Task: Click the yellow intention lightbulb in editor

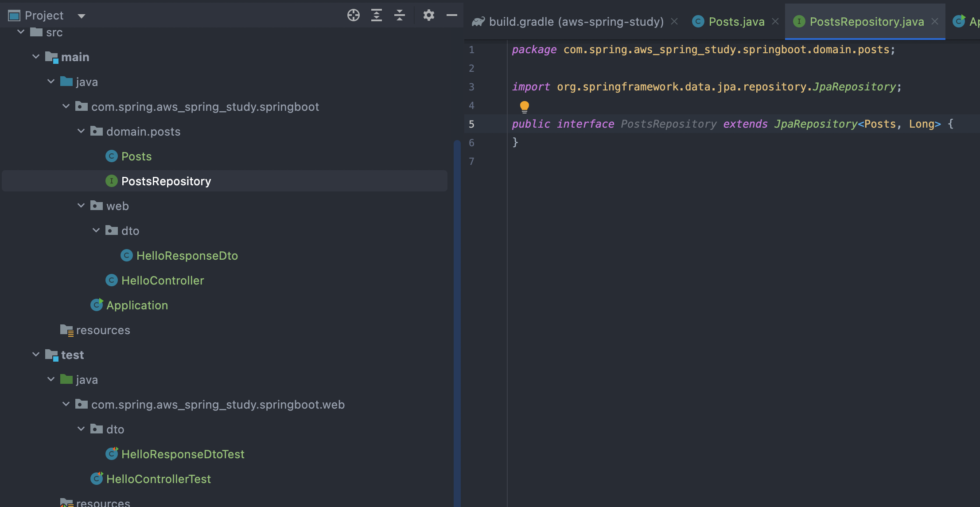Action: [x=525, y=106]
